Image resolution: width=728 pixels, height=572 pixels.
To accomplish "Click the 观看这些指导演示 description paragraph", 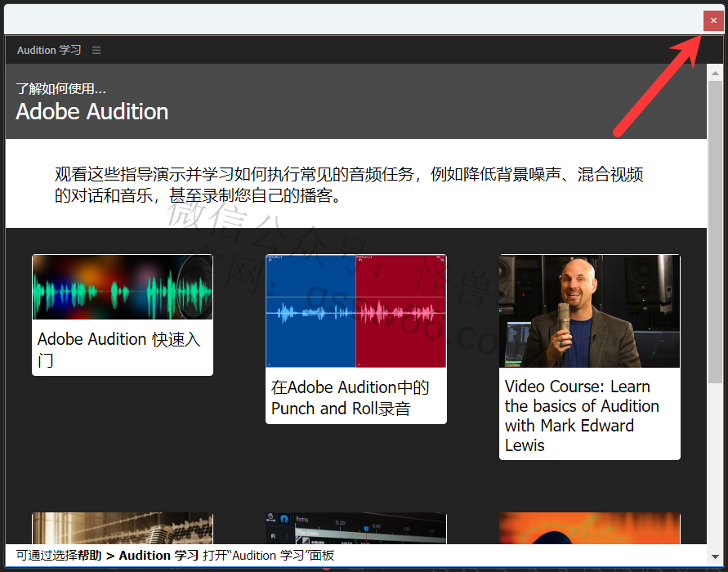I will [x=349, y=185].
